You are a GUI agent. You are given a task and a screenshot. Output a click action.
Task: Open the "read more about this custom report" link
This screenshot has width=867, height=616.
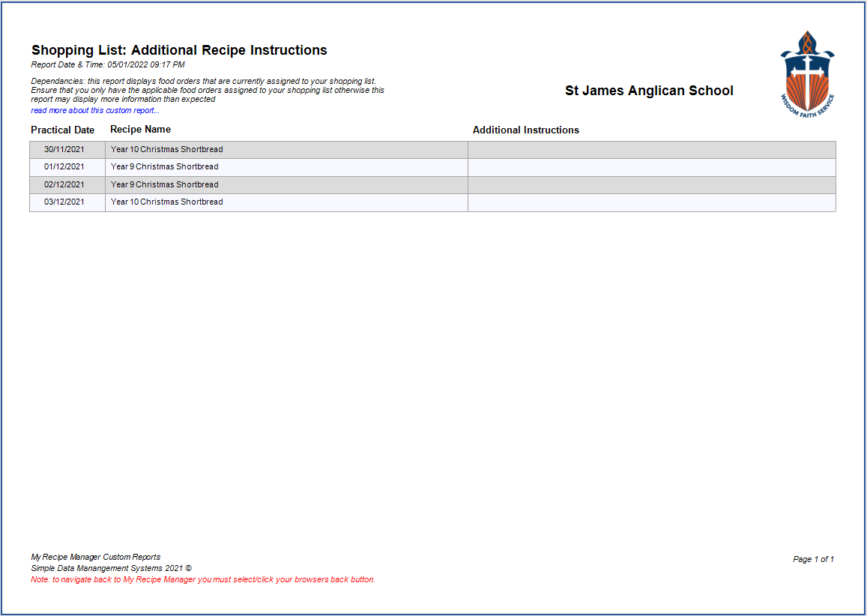[95, 111]
